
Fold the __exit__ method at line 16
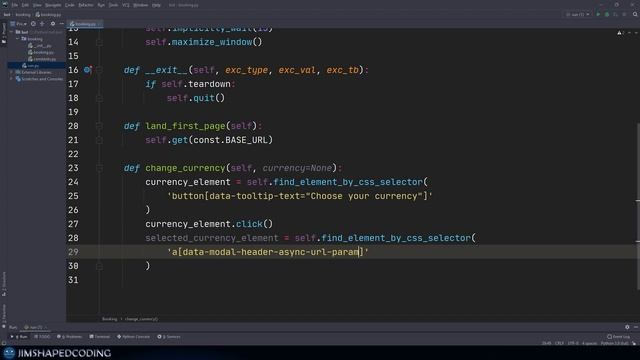(99, 70)
